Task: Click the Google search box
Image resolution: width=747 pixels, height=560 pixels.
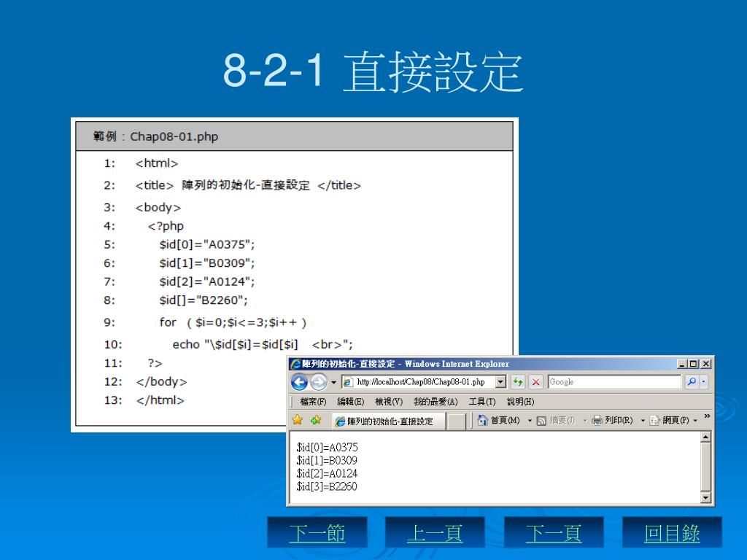Action: coord(614,382)
